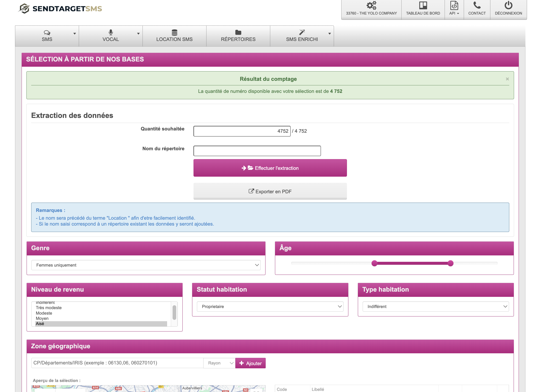Open the API dropdown caret
The height and width of the screenshot is (392, 540).
(458, 14)
